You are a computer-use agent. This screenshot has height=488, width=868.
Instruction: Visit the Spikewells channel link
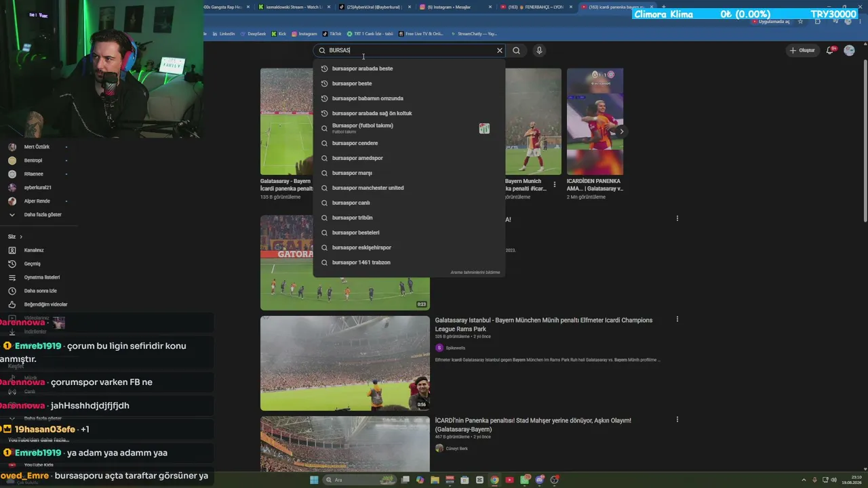456,348
